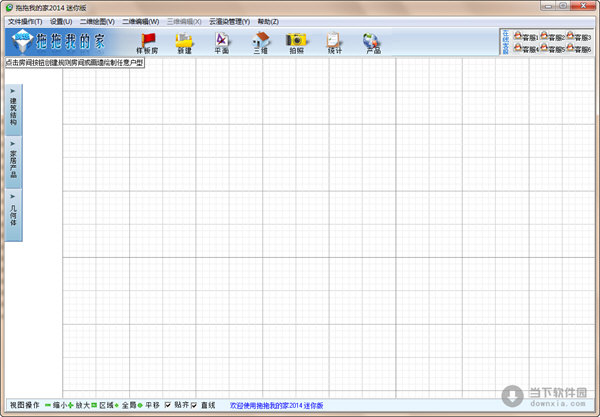This screenshot has height=417, width=600.
Task: Expand the 建筑结构 side panel
Action: coord(13,110)
